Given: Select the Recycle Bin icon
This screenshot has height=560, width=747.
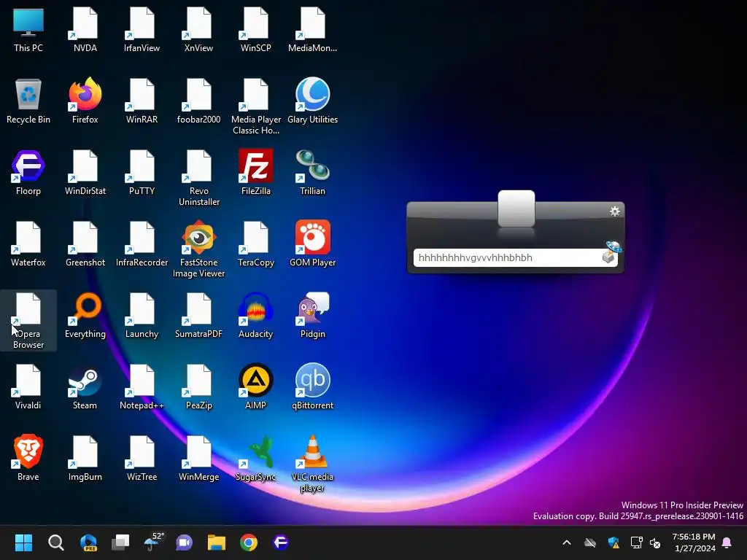Looking at the screenshot, I should pyautogui.click(x=28, y=101).
